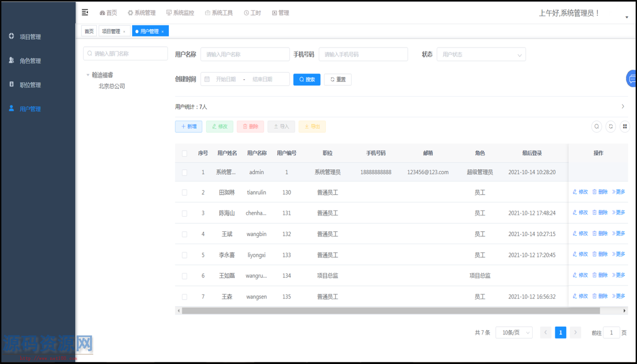Image resolution: width=637 pixels, height=364 pixels.
Task: Go to next page arrow
Action: pos(576,333)
